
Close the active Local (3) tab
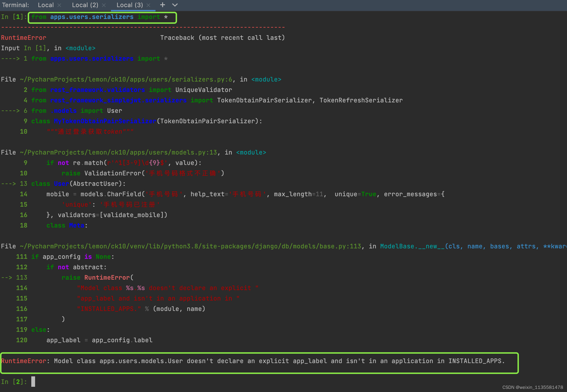point(148,5)
